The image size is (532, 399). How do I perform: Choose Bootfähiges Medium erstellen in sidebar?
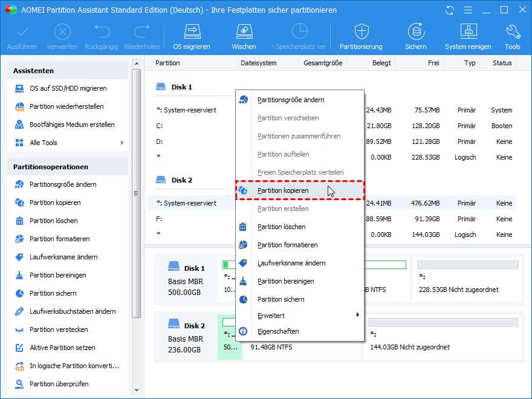click(72, 125)
